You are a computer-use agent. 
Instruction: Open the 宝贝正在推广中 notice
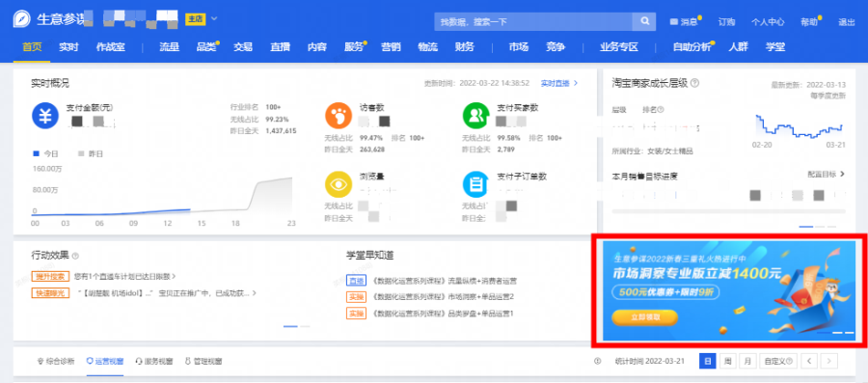click(167, 292)
